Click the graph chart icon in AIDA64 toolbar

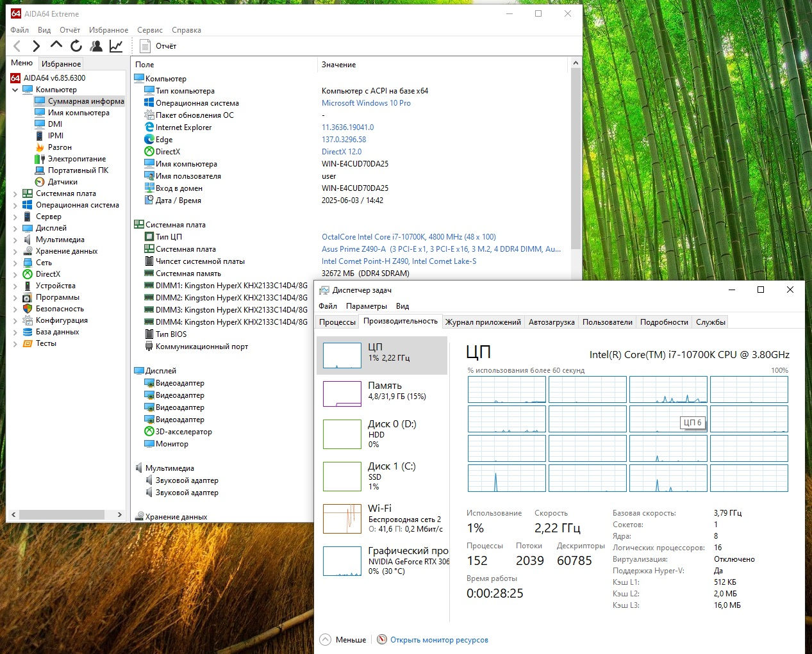click(116, 45)
